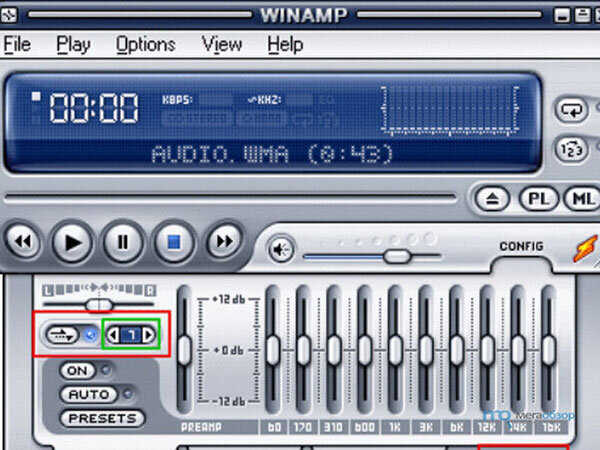The image size is (600, 450).
Task: Click the 12K band slider handle
Action: (x=487, y=350)
